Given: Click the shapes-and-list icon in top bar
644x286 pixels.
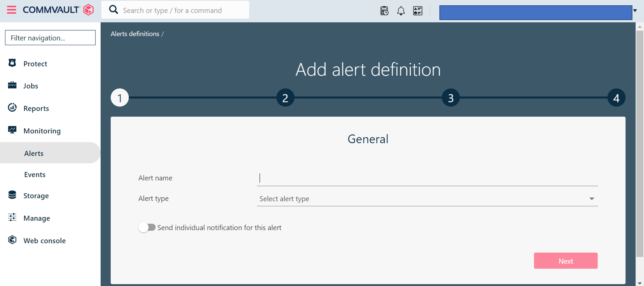Looking at the screenshot, I should (417, 11).
